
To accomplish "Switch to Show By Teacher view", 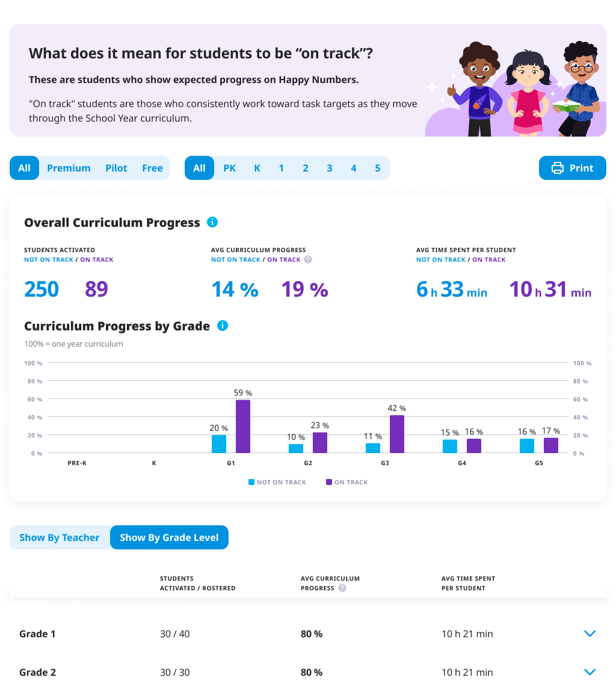I will pyautogui.click(x=60, y=537).
